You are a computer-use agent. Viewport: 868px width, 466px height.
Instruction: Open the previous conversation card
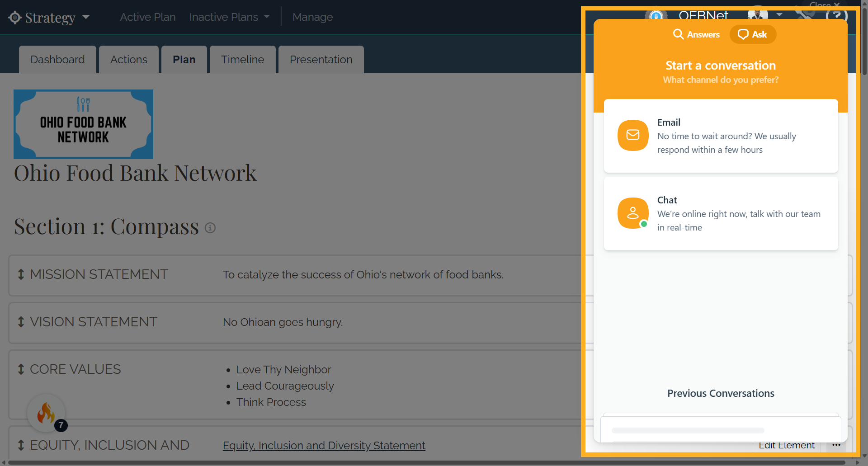[721, 429]
